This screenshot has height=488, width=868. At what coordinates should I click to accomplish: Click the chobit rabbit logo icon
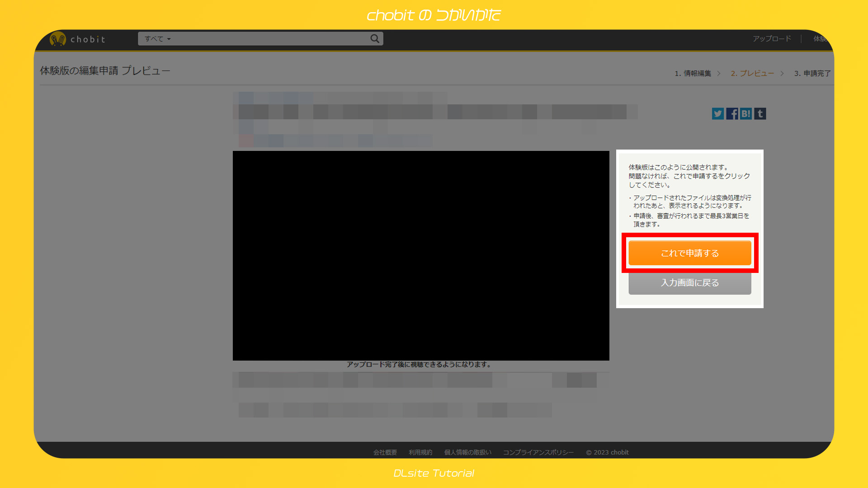[x=58, y=39]
